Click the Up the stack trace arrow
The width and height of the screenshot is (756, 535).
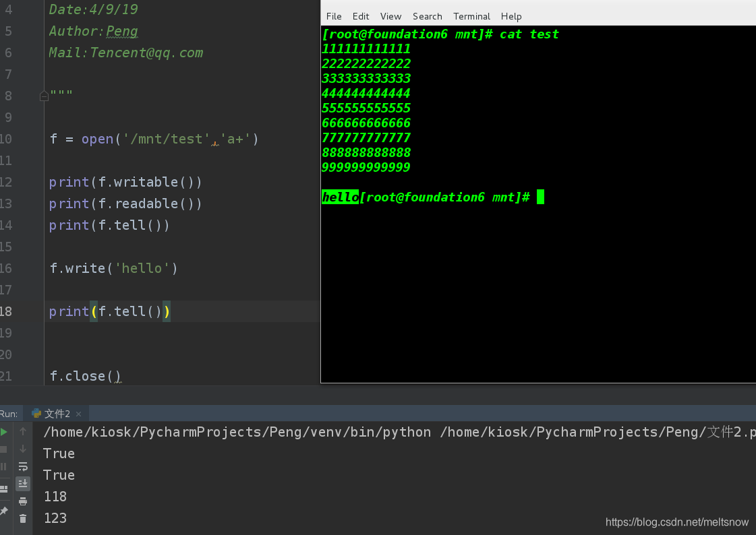tap(23, 431)
